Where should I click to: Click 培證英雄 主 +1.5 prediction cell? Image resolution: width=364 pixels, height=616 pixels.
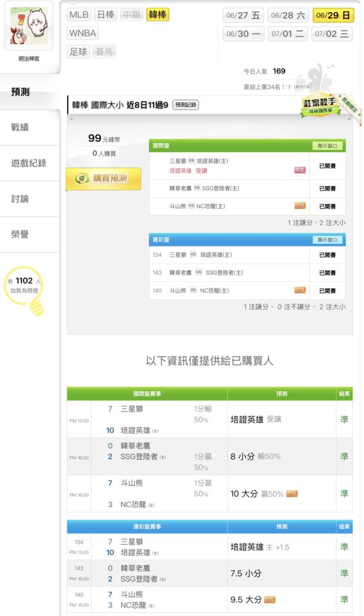click(281, 547)
